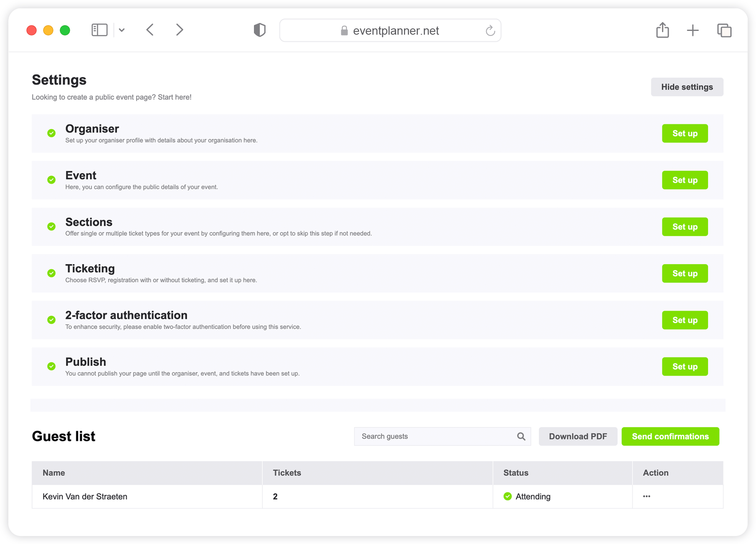Click the checkmark icon next to Publish
756x544 pixels.
51,366
